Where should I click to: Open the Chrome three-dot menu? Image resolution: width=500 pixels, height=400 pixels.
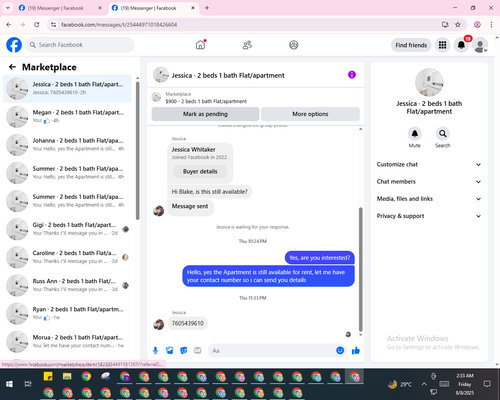491,25
